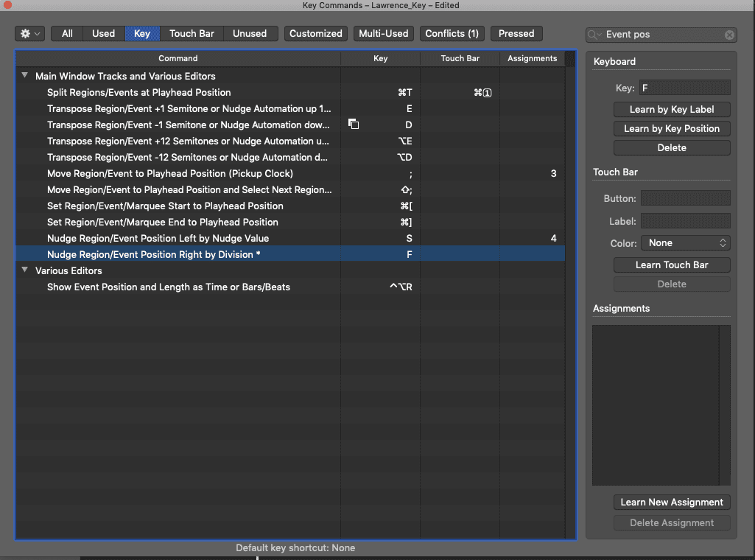Image resolution: width=755 pixels, height=560 pixels.
Task: Toggle the Pressed filter
Action: click(x=516, y=34)
